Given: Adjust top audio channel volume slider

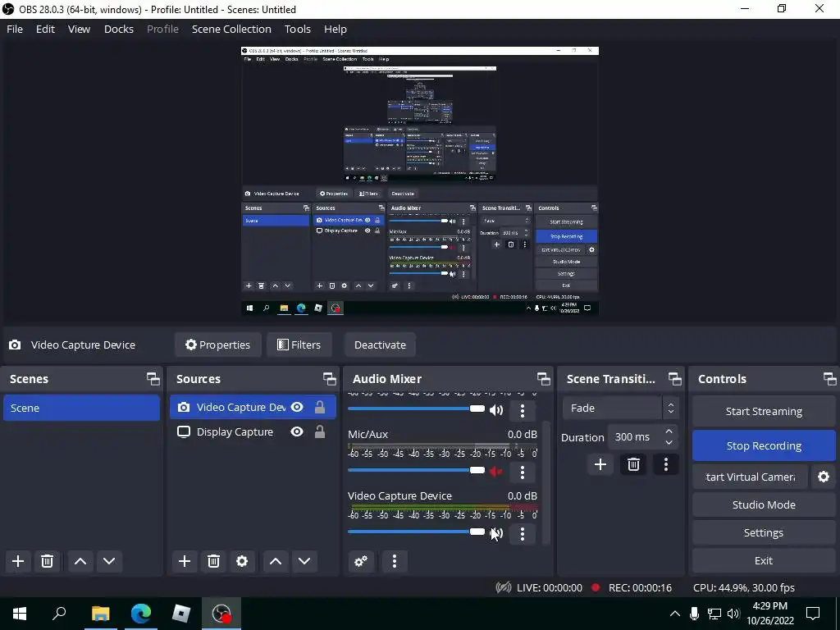Looking at the screenshot, I should [416, 409].
